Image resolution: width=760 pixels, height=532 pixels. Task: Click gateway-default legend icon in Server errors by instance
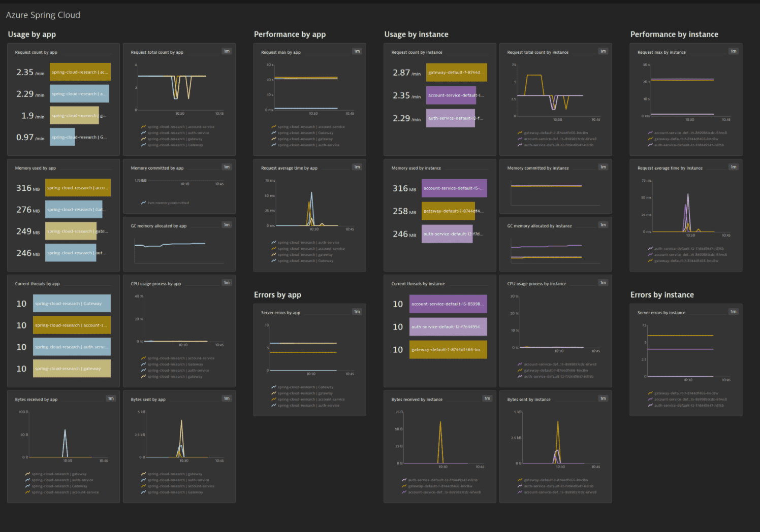pyautogui.click(x=650, y=393)
